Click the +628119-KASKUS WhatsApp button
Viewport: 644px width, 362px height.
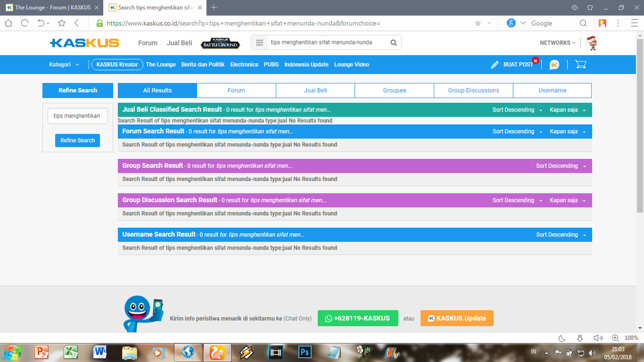[x=358, y=318]
